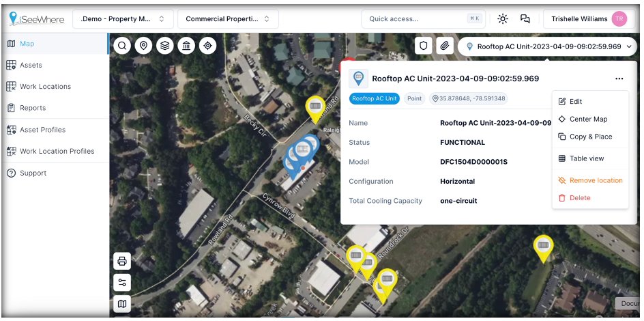Open Asset Profiles in the sidebar
Viewport: 644px width, 321px height.
pyautogui.click(x=54, y=130)
